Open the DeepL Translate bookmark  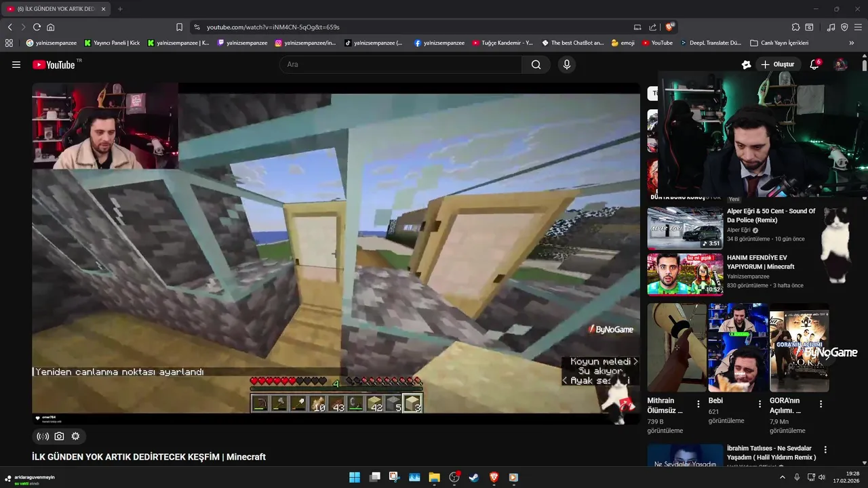711,43
